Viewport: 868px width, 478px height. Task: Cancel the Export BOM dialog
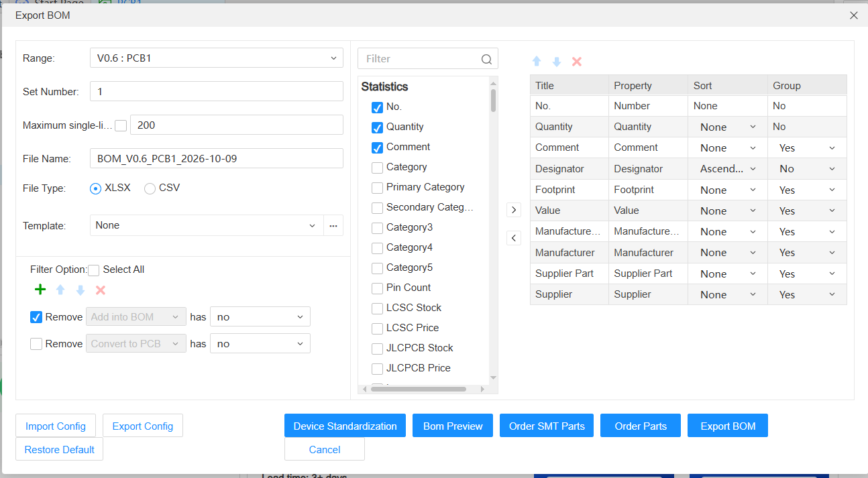pos(325,449)
